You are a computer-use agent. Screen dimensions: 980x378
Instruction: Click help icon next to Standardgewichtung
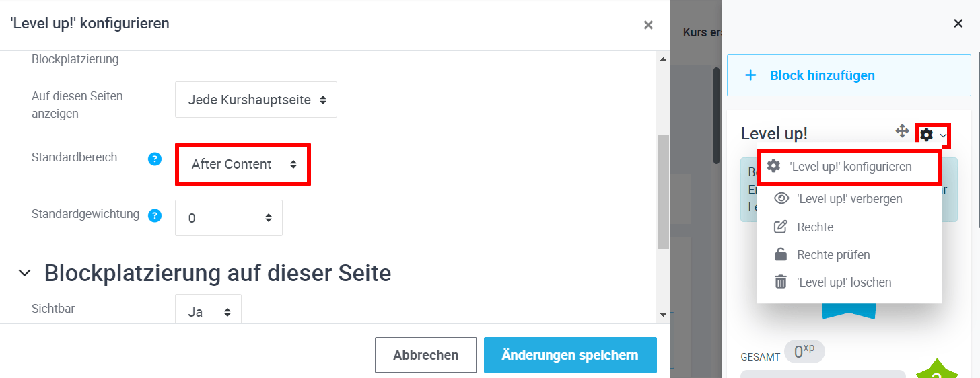tap(155, 215)
